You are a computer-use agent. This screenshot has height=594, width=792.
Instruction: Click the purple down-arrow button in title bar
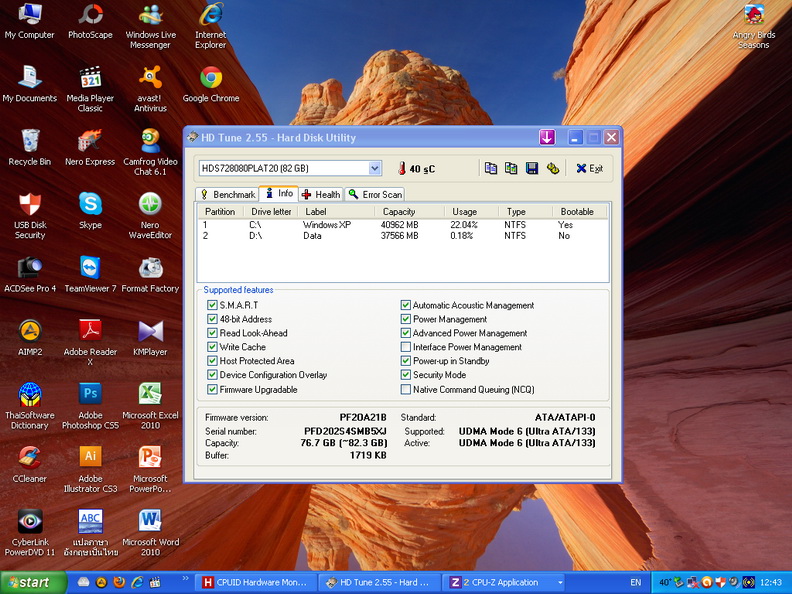pos(547,137)
